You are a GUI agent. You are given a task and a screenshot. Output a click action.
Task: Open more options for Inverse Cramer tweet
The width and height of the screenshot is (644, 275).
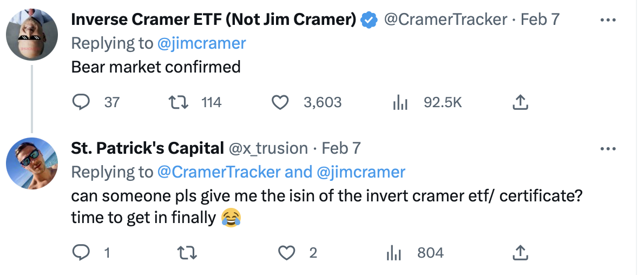point(608,20)
